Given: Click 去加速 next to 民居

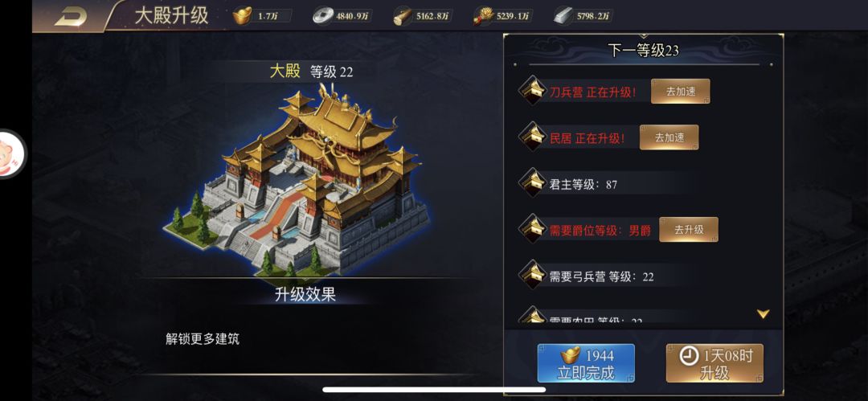Looking at the screenshot, I should pyautogui.click(x=669, y=137).
